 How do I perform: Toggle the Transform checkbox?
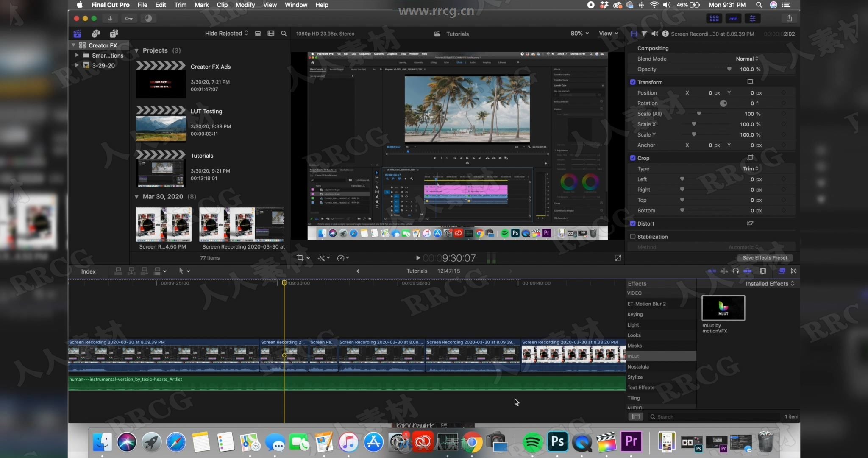pyautogui.click(x=633, y=82)
